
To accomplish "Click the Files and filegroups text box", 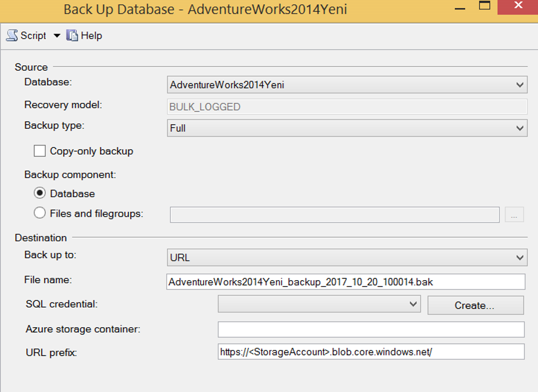I will pyautogui.click(x=335, y=215).
